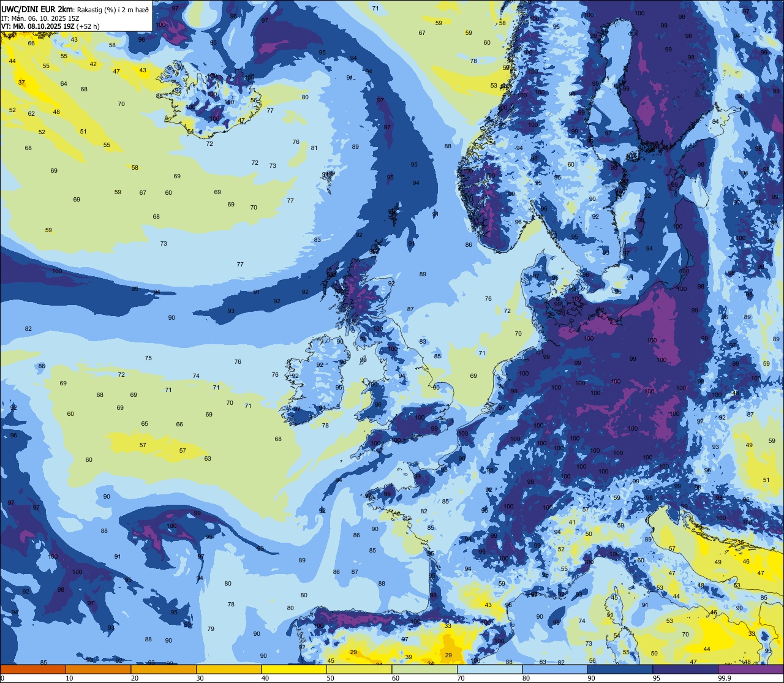Click humidity value "41" over the Alps

(572, 522)
